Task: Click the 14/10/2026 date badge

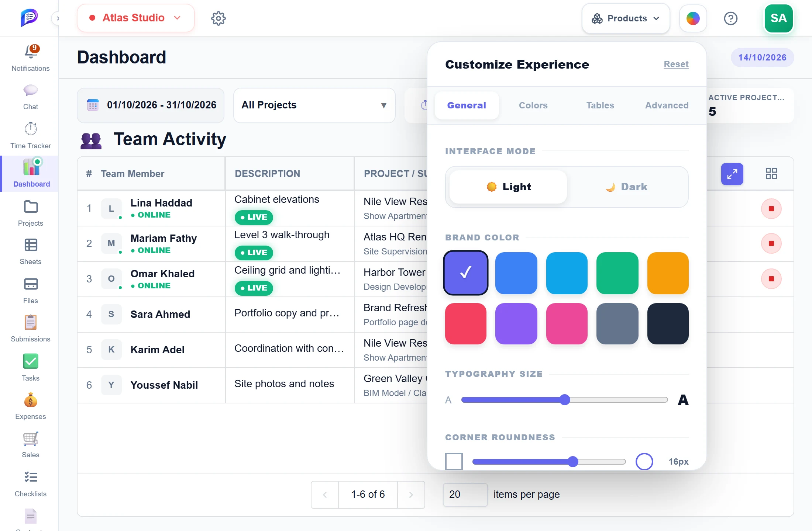Action: coord(763,58)
